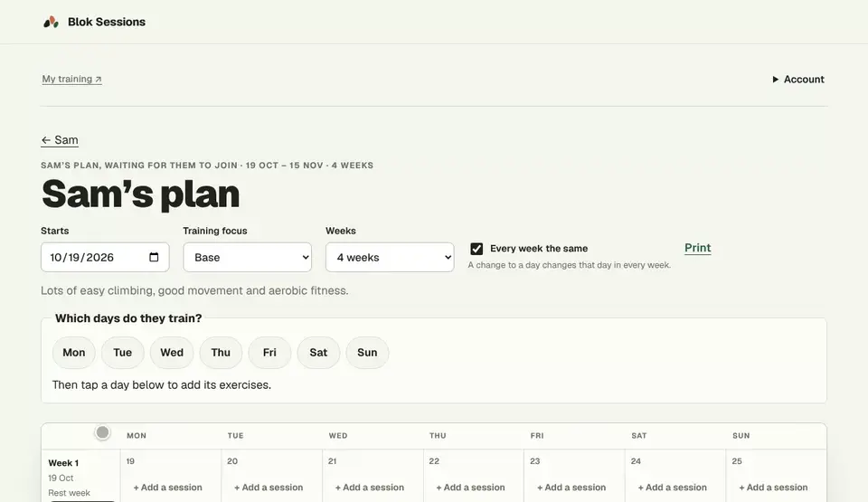Add a session on Sunday 25
Image resolution: width=868 pixels, height=502 pixels.
click(773, 488)
